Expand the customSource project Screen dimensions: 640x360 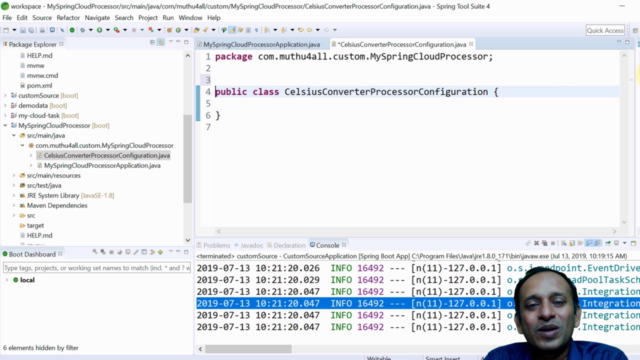tap(5, 96)
